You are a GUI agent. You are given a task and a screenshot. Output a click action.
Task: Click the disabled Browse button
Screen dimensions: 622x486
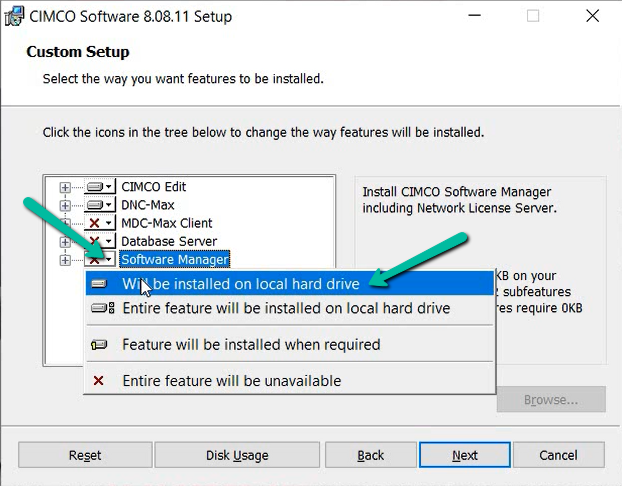[x=551, y=399]
